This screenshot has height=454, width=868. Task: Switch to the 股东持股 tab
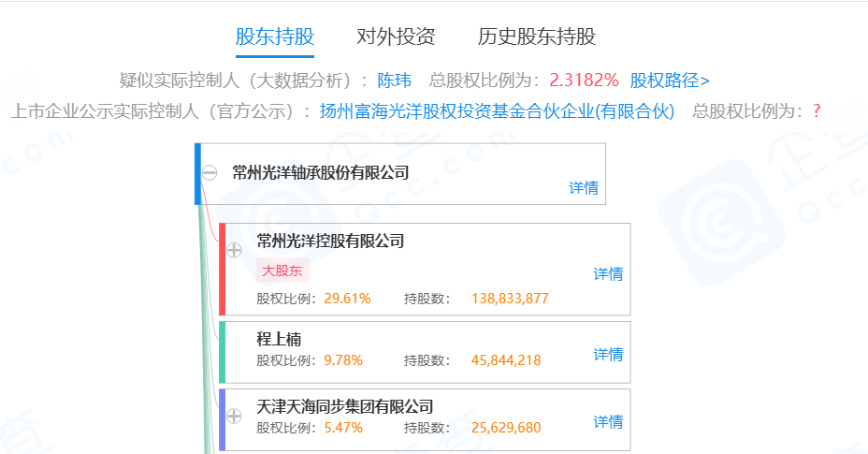[x=275, y=37]
